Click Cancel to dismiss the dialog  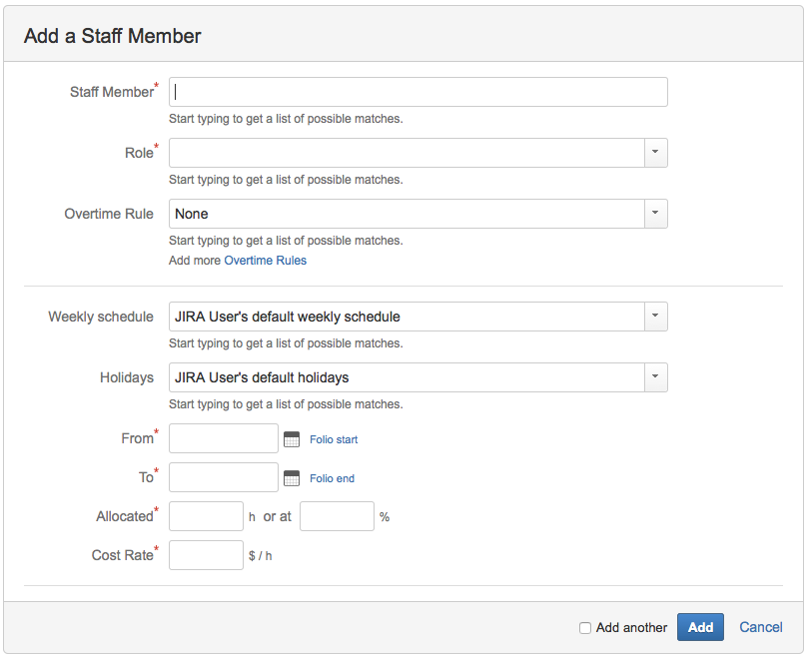[x=760, y=626]
